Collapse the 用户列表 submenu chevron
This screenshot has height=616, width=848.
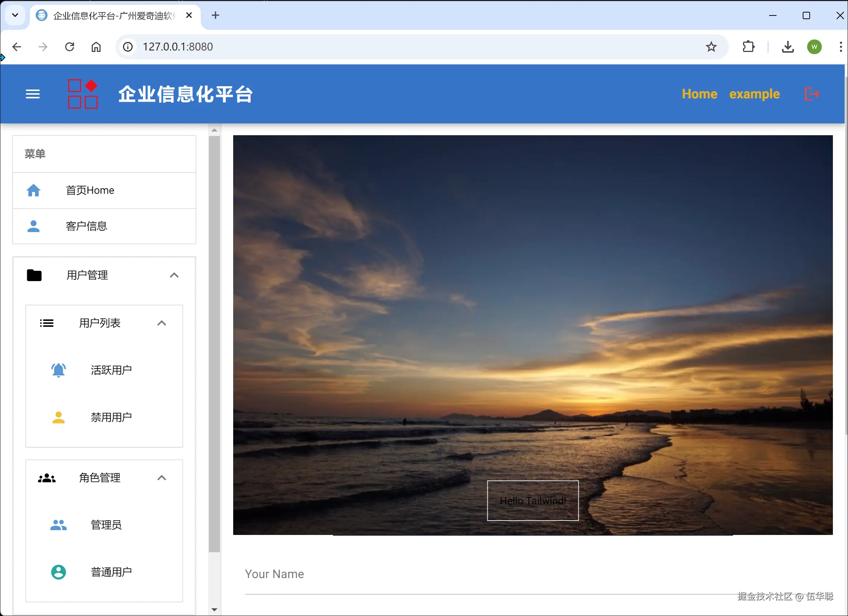tap(161, 323)
